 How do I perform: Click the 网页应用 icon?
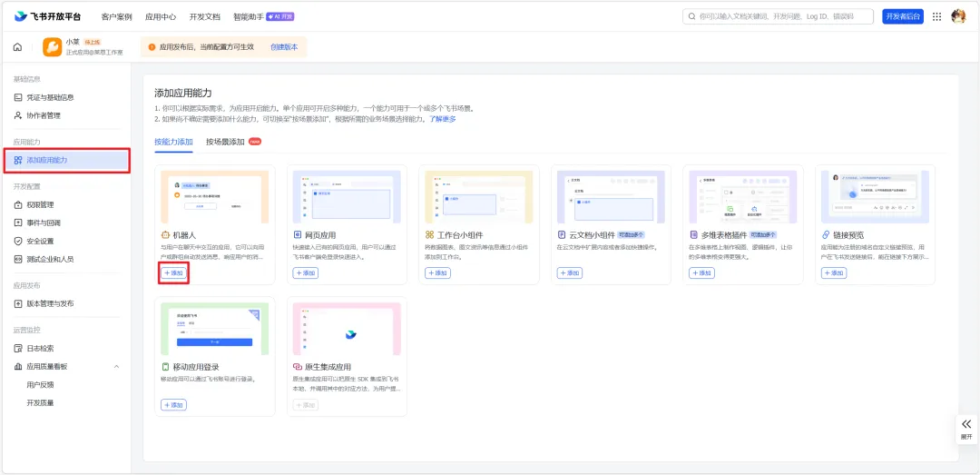[x=298, y=235]
